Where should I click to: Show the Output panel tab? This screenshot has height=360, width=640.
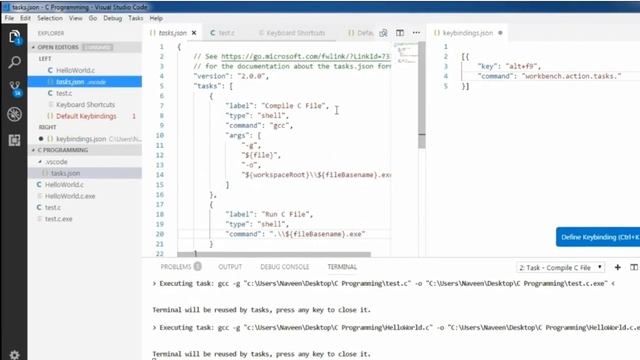(230, 267)
